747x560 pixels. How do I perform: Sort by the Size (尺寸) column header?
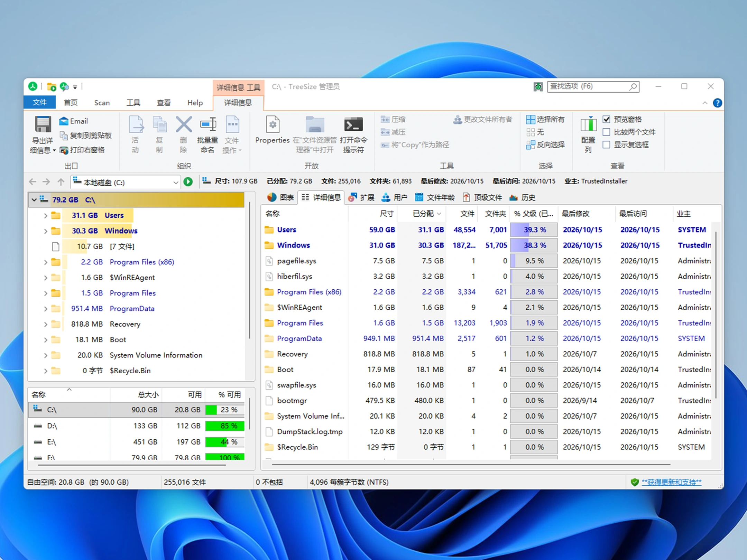pyautogui.click(x=373, y=214)
